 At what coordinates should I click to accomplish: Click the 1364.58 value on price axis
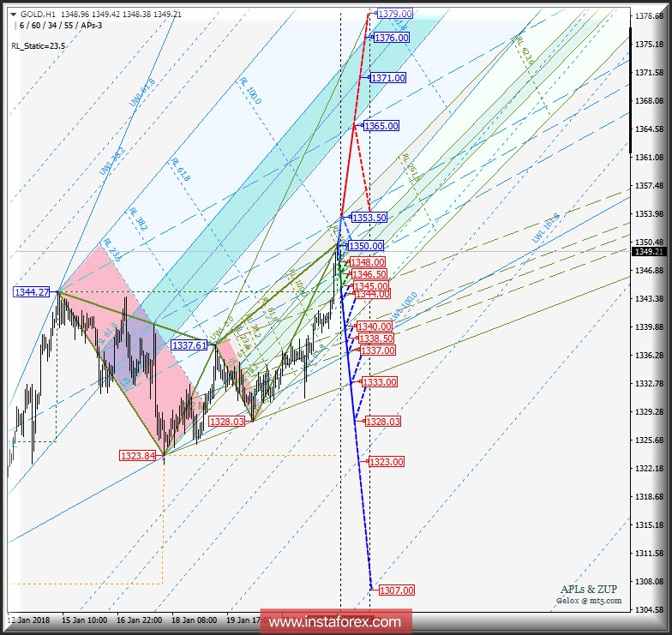(649, 129)
